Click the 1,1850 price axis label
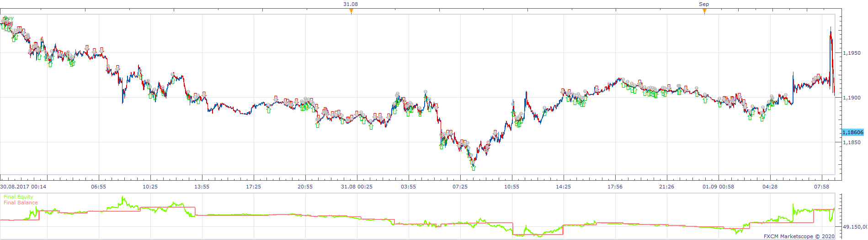Image resolution: width=868 pixels, height=240 pixels. click(852, 142)
